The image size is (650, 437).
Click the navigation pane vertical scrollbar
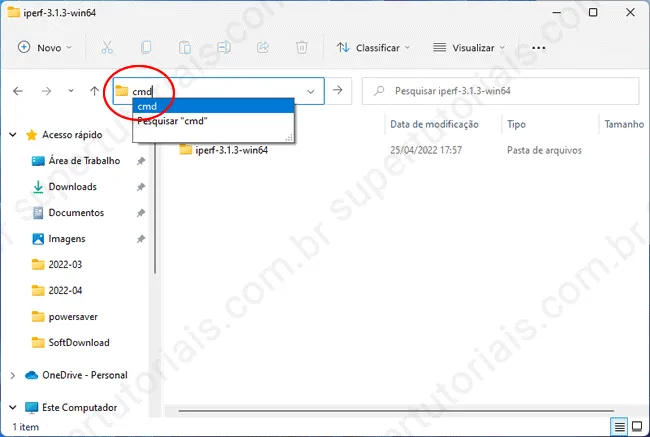[x=154, y=200]
